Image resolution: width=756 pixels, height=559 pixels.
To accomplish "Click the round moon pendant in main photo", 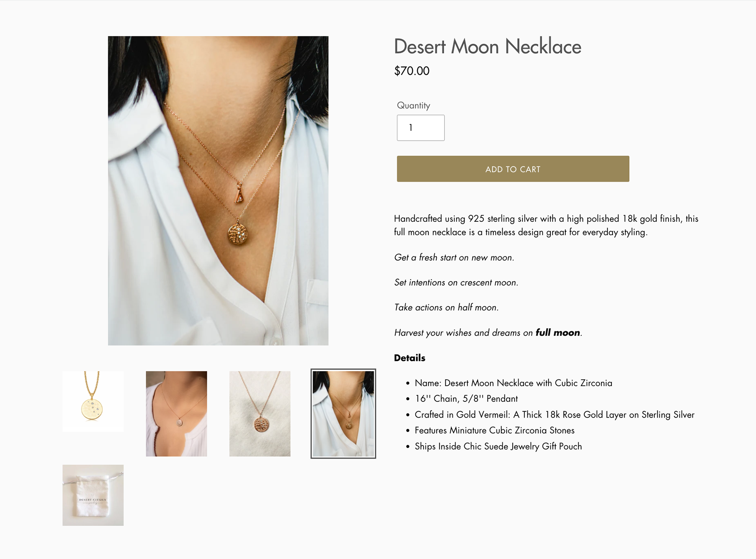I will click(238, 234).
